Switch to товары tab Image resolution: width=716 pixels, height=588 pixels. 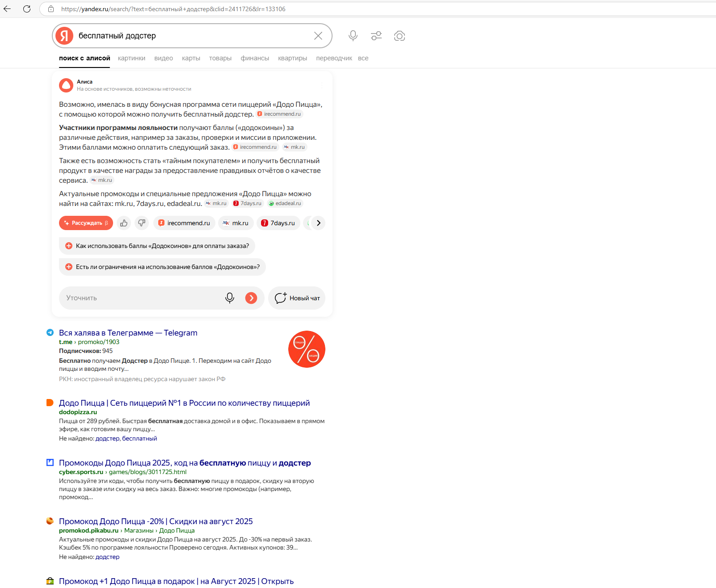(x=220, y=58)
